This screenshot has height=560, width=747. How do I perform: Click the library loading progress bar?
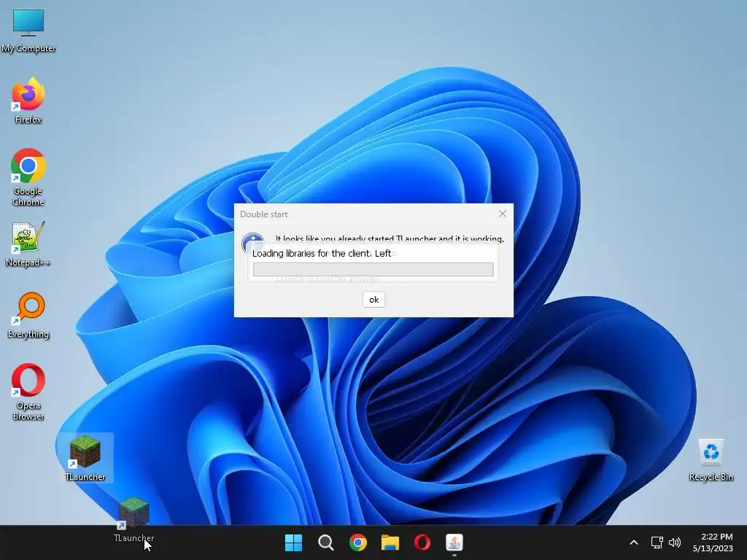click(373, 270)
